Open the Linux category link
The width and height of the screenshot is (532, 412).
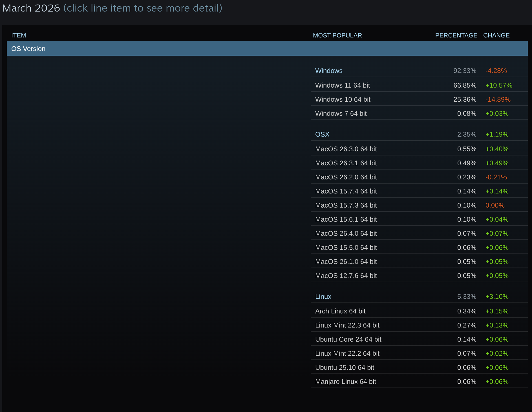323,297
